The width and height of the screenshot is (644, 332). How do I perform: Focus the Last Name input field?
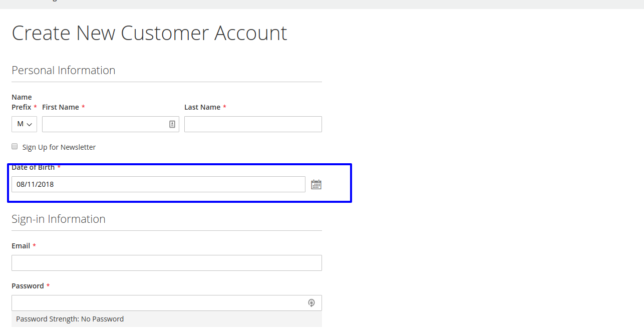point(252,124)
